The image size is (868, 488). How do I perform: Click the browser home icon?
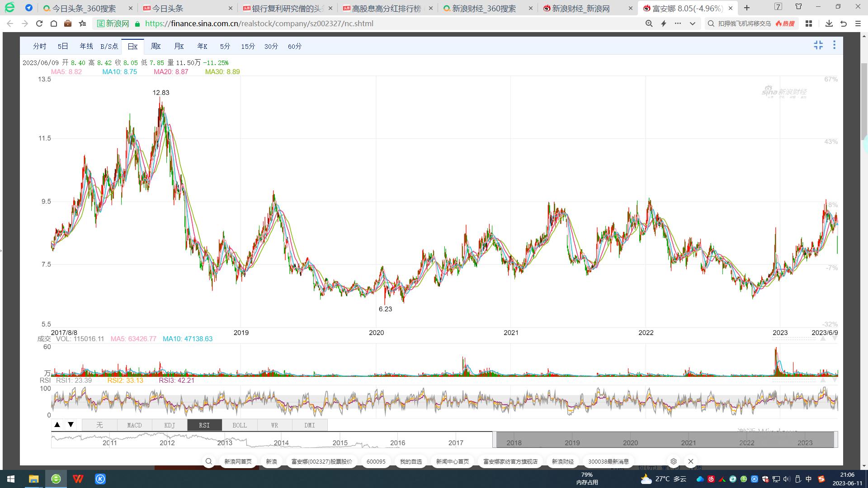(x=54, y=23)
